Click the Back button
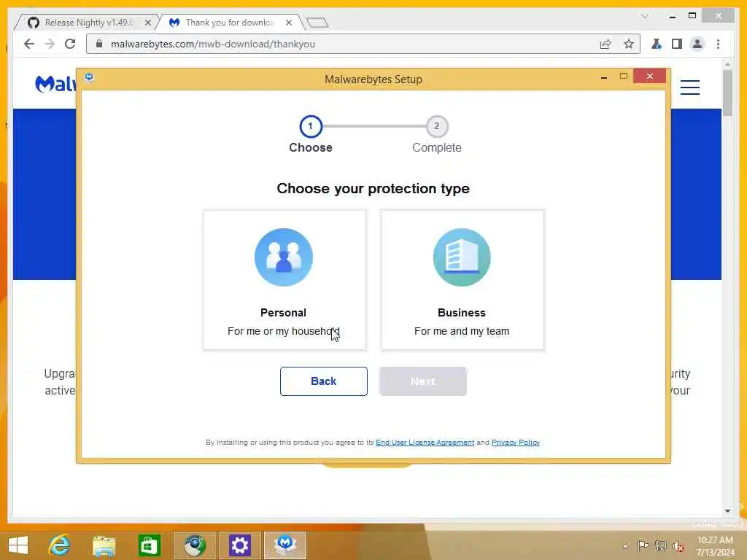This screenshot has width=747, height=560. [x=323, y=381]
